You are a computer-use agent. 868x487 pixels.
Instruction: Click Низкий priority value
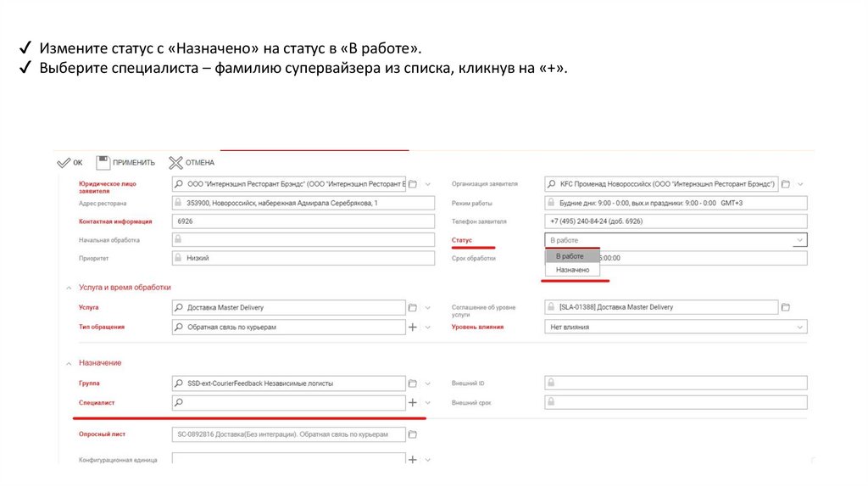tap(198, 258)
